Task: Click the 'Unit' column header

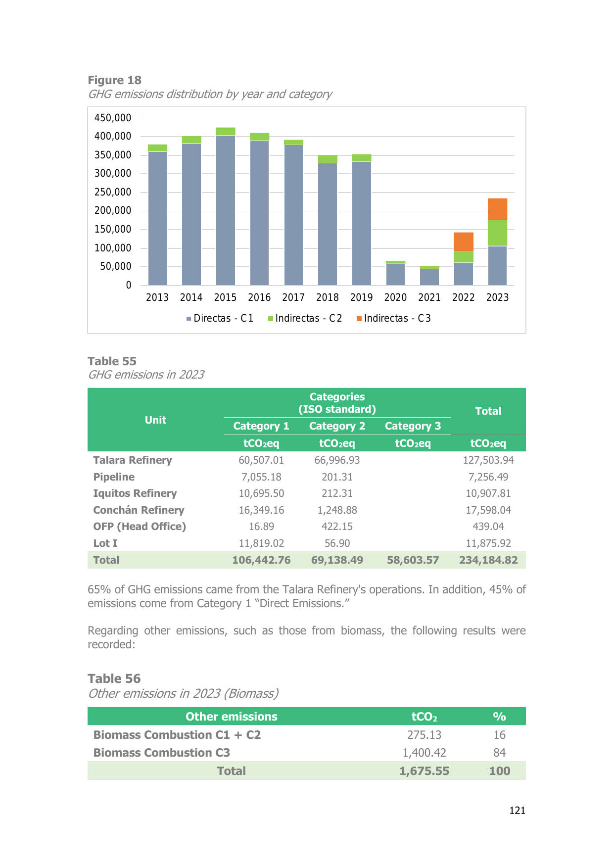Action: coord(155,420)
